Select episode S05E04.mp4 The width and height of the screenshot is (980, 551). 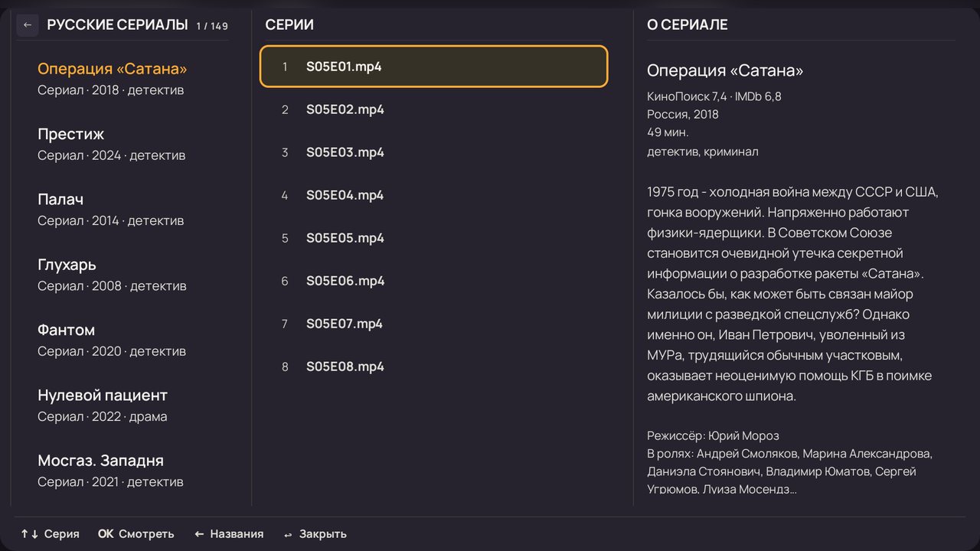click(433, 195)
